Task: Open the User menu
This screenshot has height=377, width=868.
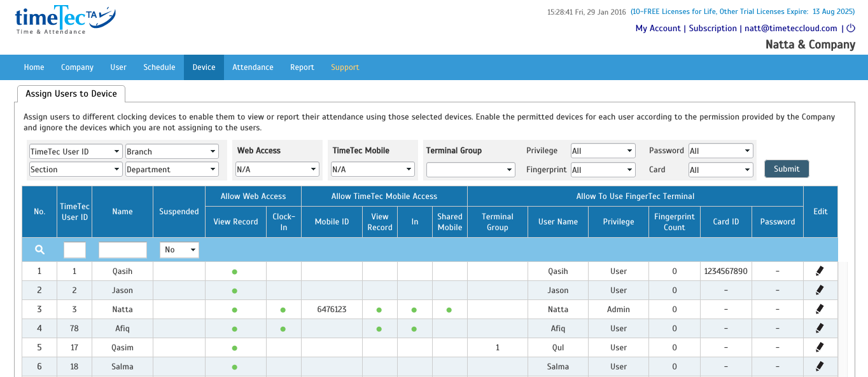Action: (118, 67)
